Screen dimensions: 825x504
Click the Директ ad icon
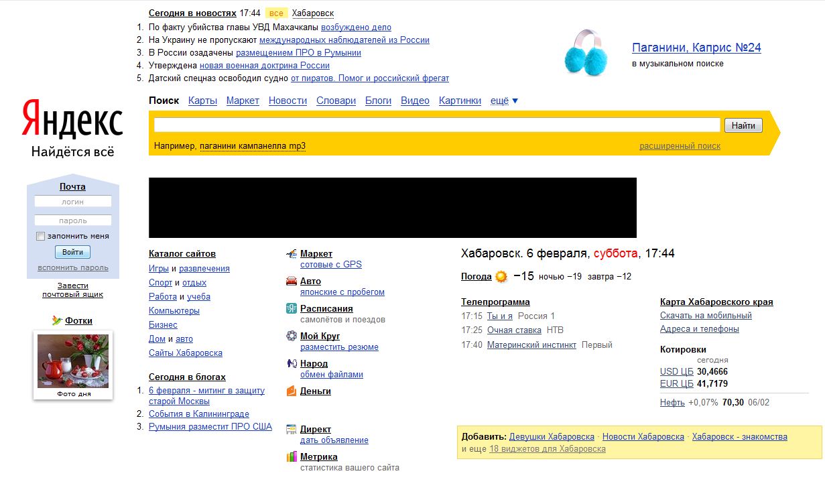click(x=292, y=429)
